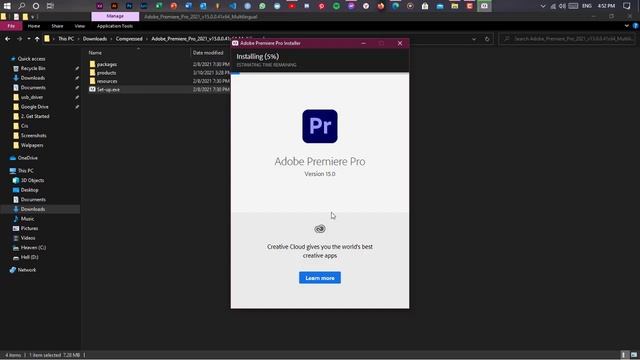Click Downloads in address breadcrumb
The height and width of the screenshot is (360, 640).
click(95, 39)
